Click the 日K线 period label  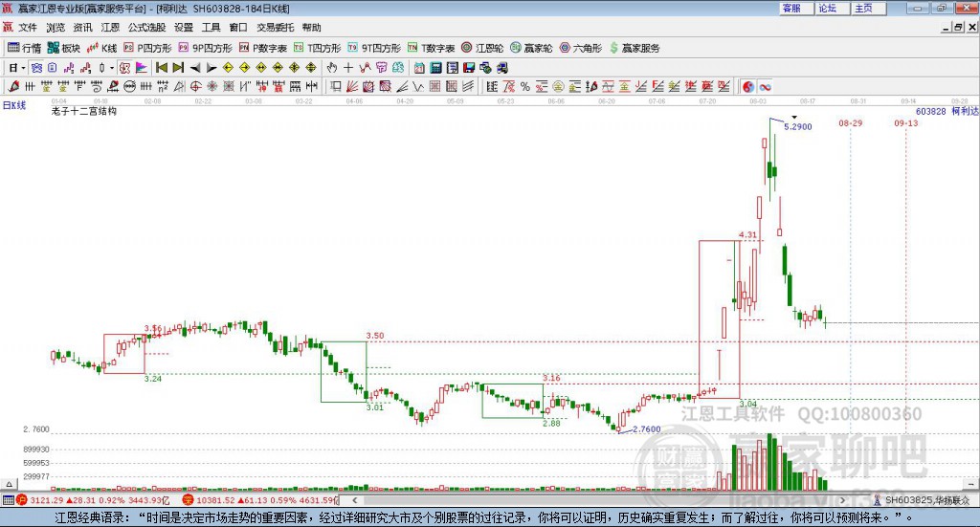tap(14, 105)
